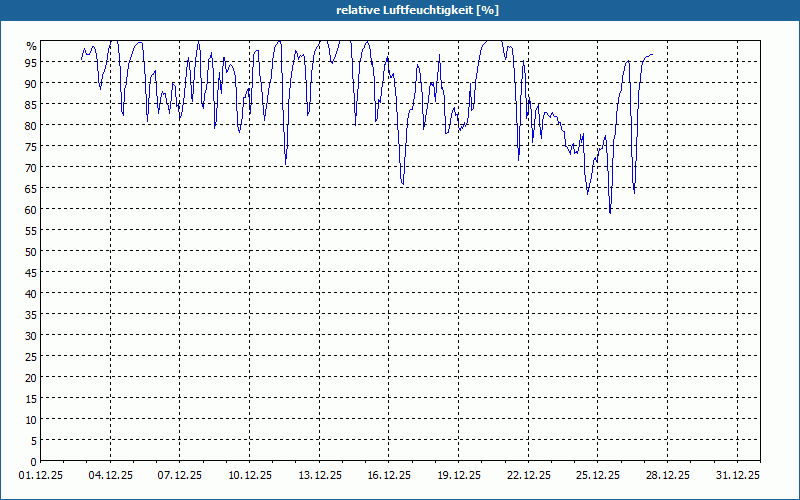Viewport: 800px width, 500px height.
Task: Click the 01.12.25 date label
Action: (x=41, y=475)
